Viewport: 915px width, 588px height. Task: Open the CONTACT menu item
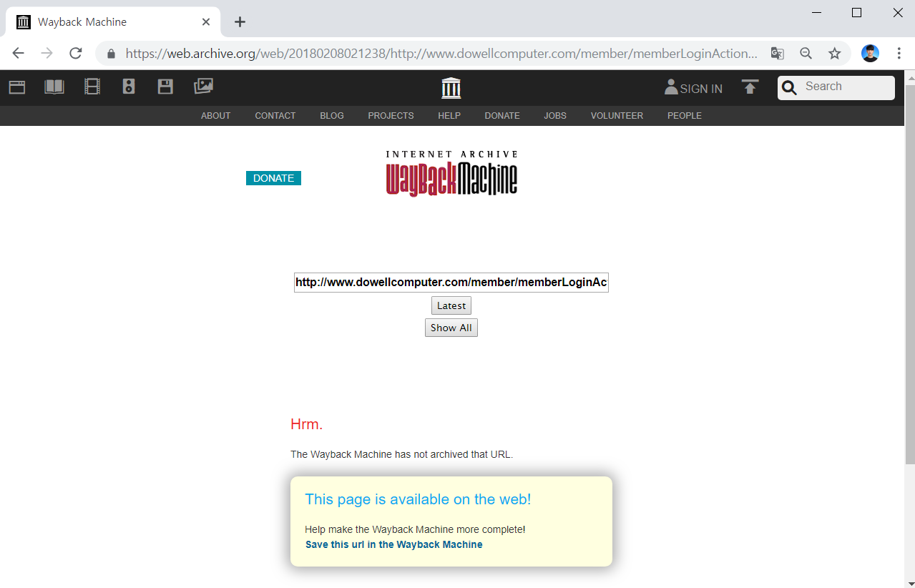click(x=275, y=116)
